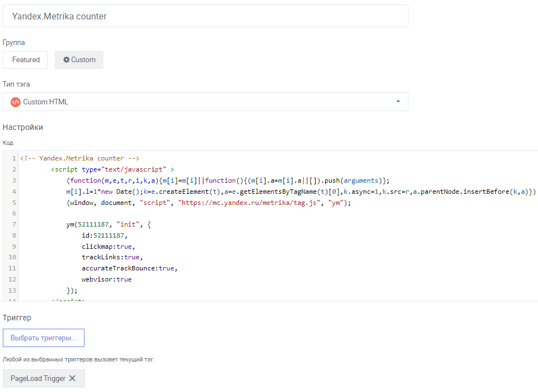Viewport: 538px width, 392px height.
Task: Click the m[i].l=1*new Date() code line
Action: tap(301, 192)
